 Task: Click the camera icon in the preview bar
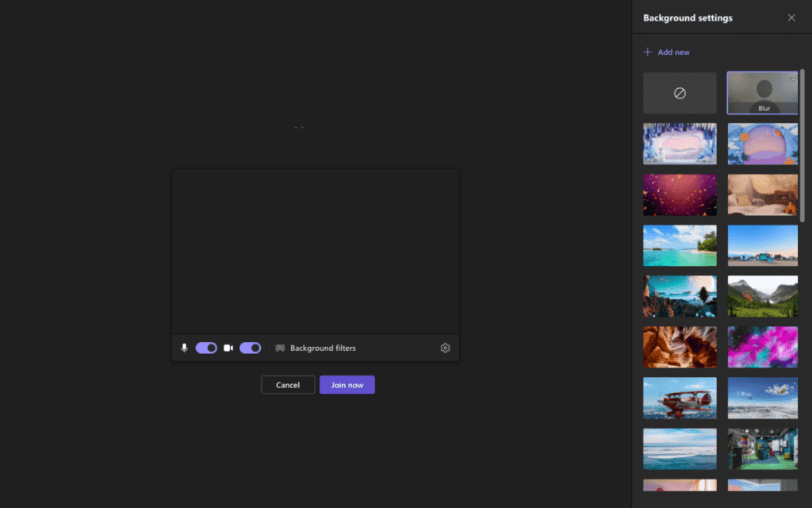[228, 348]
